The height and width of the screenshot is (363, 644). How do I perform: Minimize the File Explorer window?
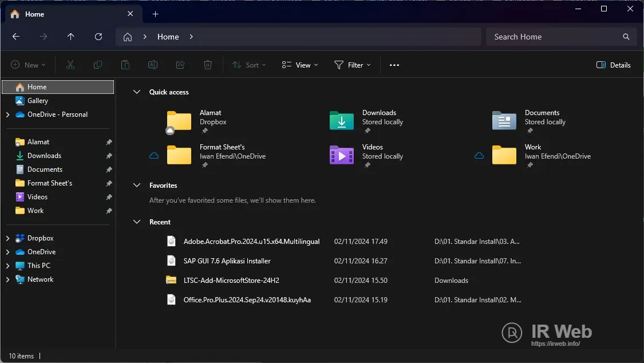(578, 9)
